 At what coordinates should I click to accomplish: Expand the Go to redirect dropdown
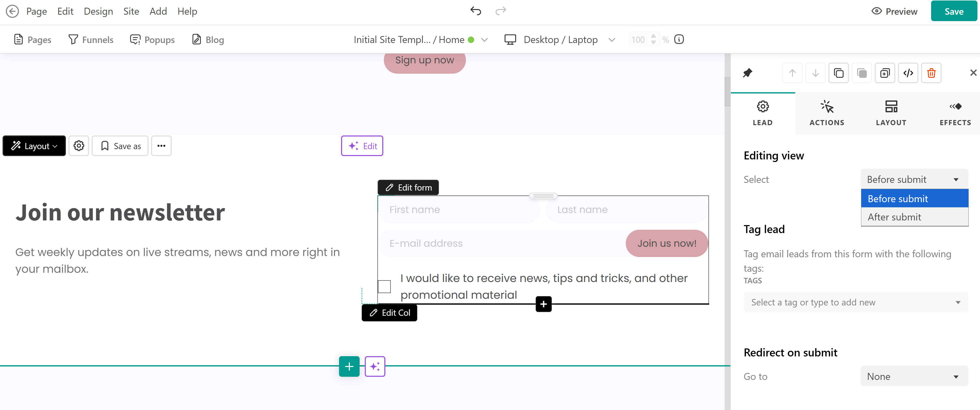point(914,376)
